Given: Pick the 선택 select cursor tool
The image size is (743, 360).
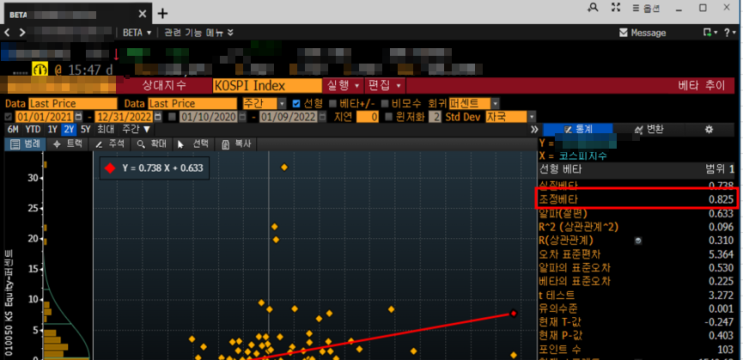Looking at the screenshot, I should [x=193, y=144].
